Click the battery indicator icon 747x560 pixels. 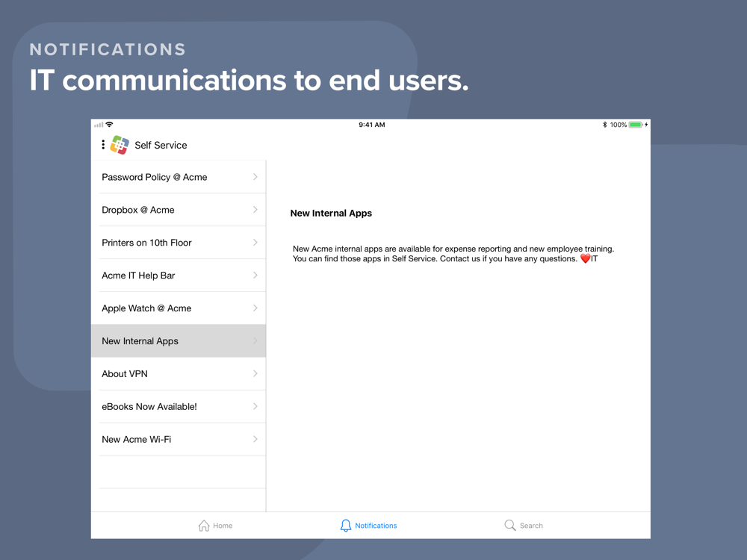pyautogui.click(x=636, y=125)
